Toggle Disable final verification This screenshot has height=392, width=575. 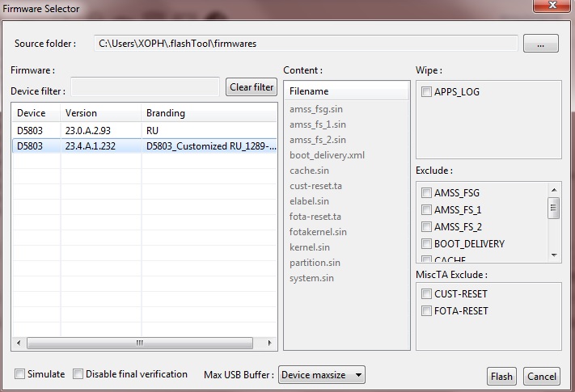point(78,374)
